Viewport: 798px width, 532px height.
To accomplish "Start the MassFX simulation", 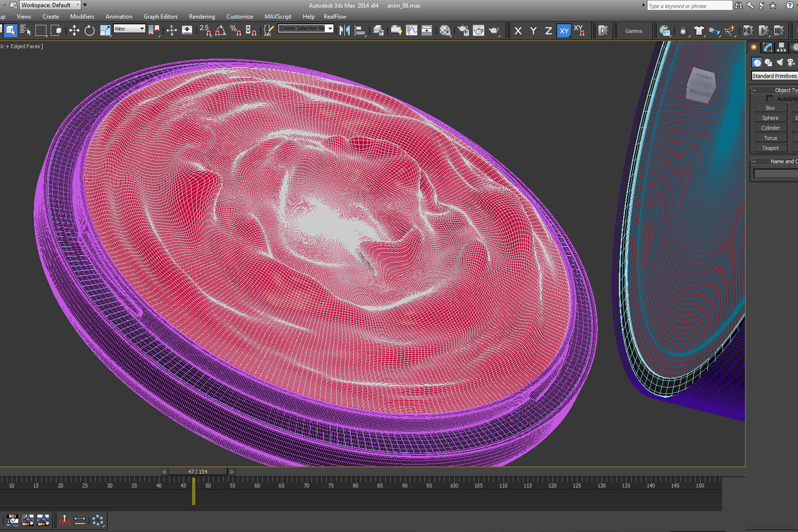I will 763,31.
